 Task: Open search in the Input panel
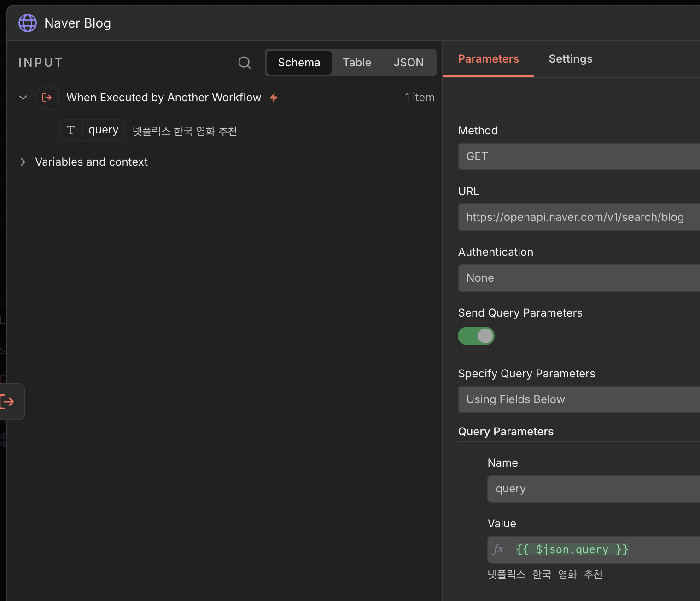245,63
